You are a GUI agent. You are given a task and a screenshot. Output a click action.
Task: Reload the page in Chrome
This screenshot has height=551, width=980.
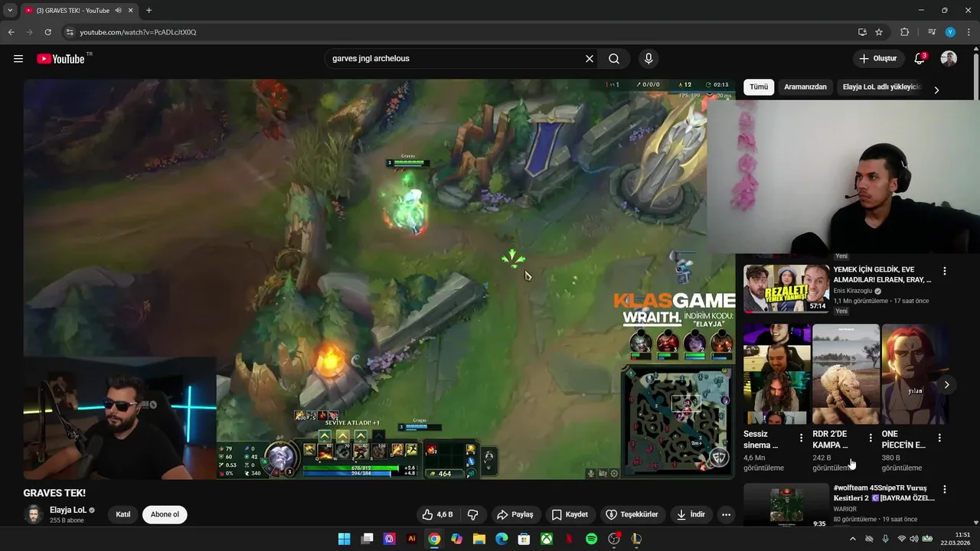pos(47,32)
